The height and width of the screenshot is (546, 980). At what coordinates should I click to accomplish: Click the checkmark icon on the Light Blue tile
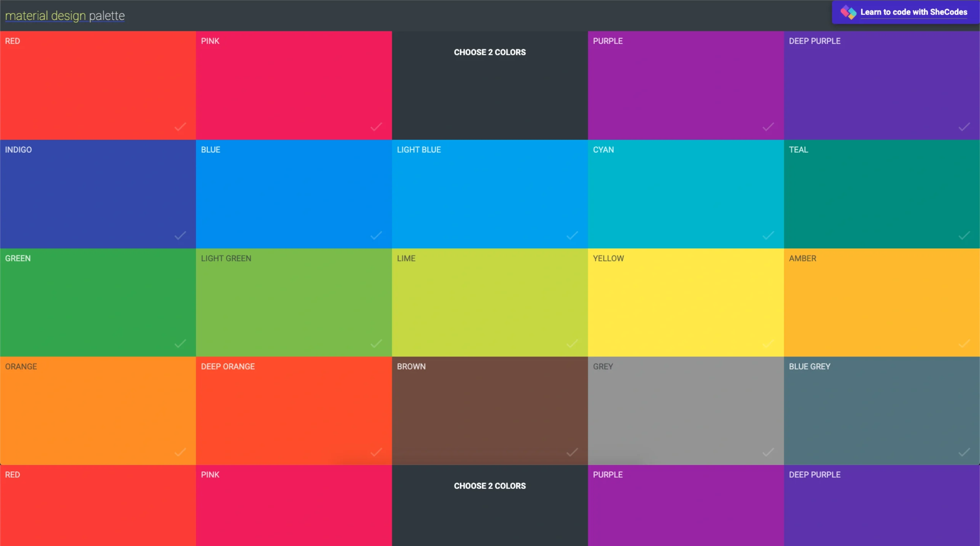pos(572,235)
